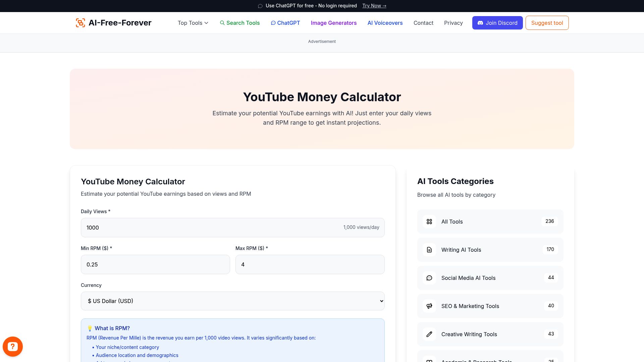Screen dimensions: 644x362
Task: Click the Discord icon on Join Discord
Action: [x=480, y=23]
